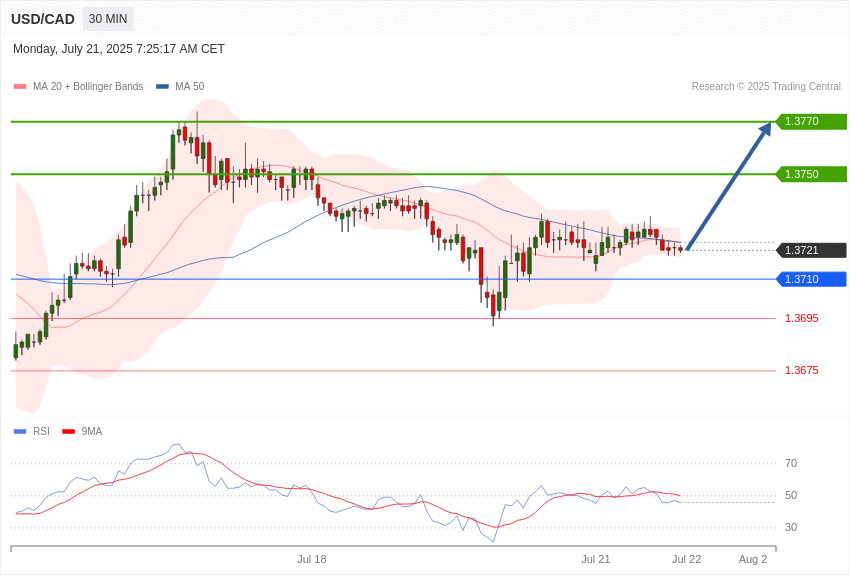The image size is (850, 576).
Task: Click the RSI 30 level label
Action: point(791,527)
